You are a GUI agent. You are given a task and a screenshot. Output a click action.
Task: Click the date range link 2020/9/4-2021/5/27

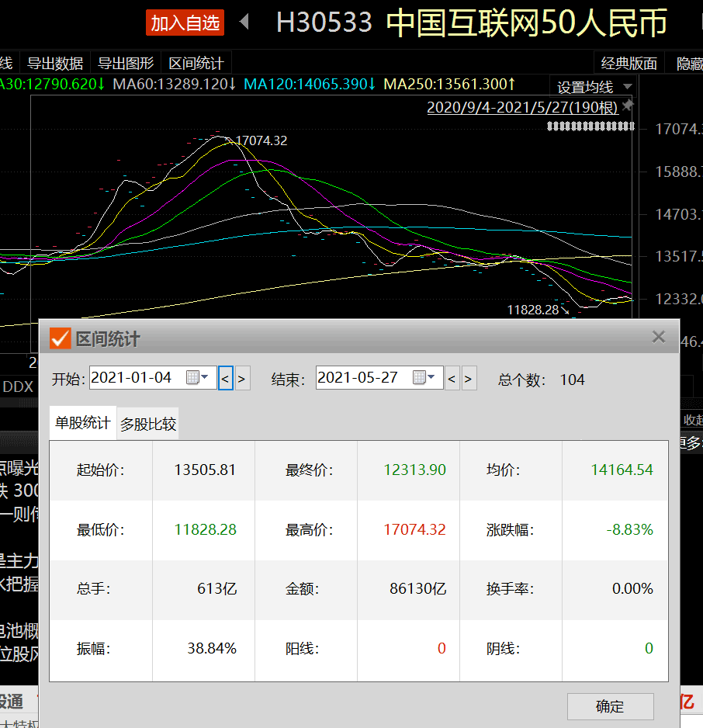522,107
